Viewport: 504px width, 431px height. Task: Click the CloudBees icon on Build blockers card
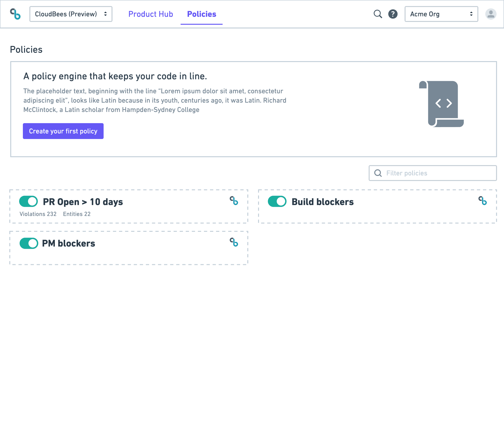[483, 201]
